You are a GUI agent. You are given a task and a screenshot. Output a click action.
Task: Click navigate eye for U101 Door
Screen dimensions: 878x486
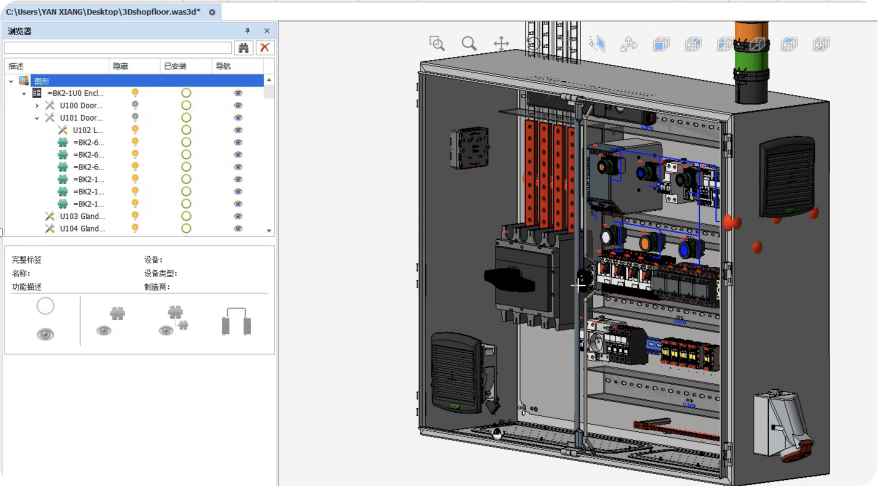pos(238,118)
